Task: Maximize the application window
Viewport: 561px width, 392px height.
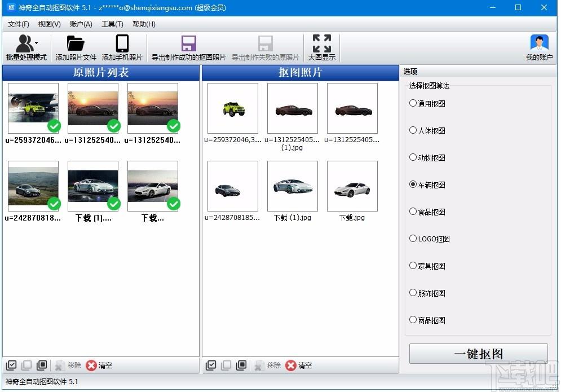Action: tap(518, 7)
